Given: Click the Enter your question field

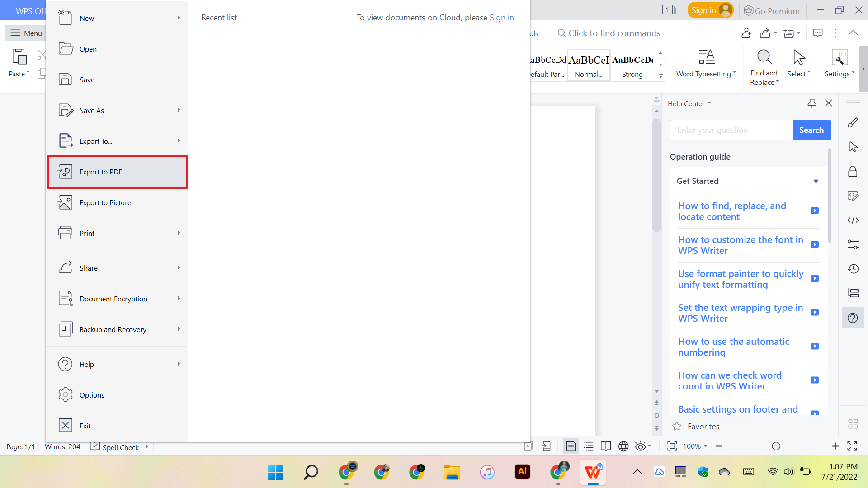Looking at the screenshot, I should pyautogui.click(x=731, y=130).
